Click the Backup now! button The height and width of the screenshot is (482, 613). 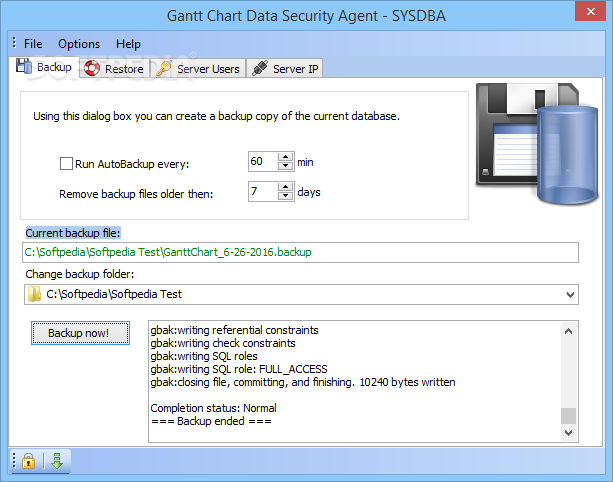[80, 333]
